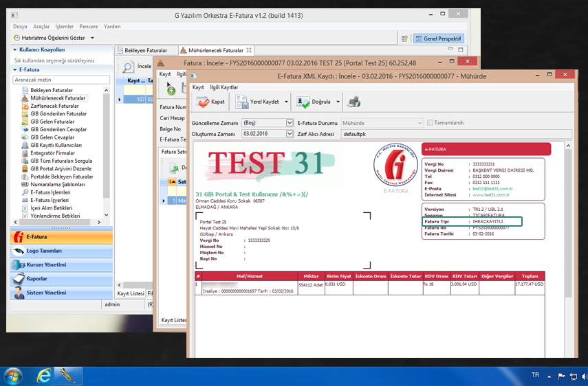Click green add record icon in Fatura window
Image resolution: width=588 pixels, height=386 pixels.
pos(171,90)
